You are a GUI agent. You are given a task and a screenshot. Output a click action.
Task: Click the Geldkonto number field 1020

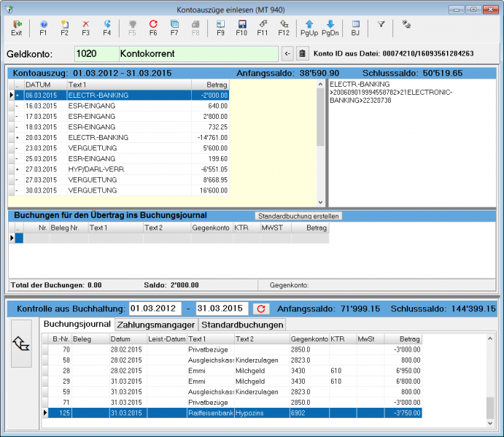tap(97, 54)
